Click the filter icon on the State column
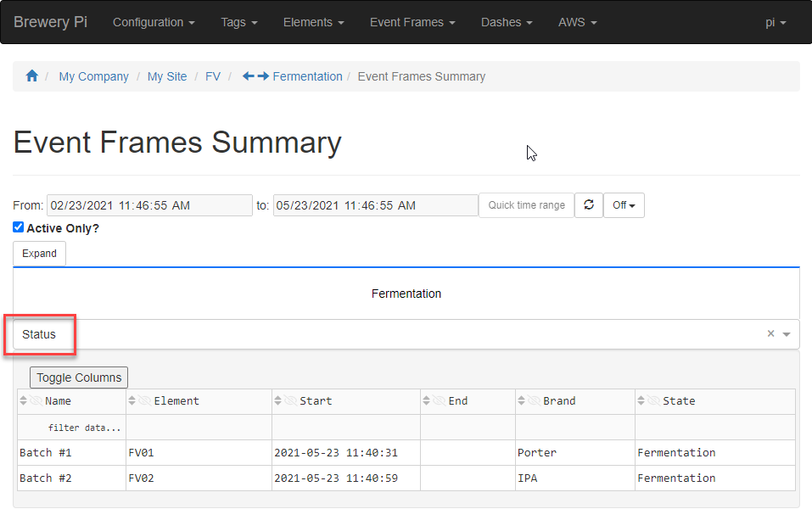The image size is (812, 509). [653, 400]
